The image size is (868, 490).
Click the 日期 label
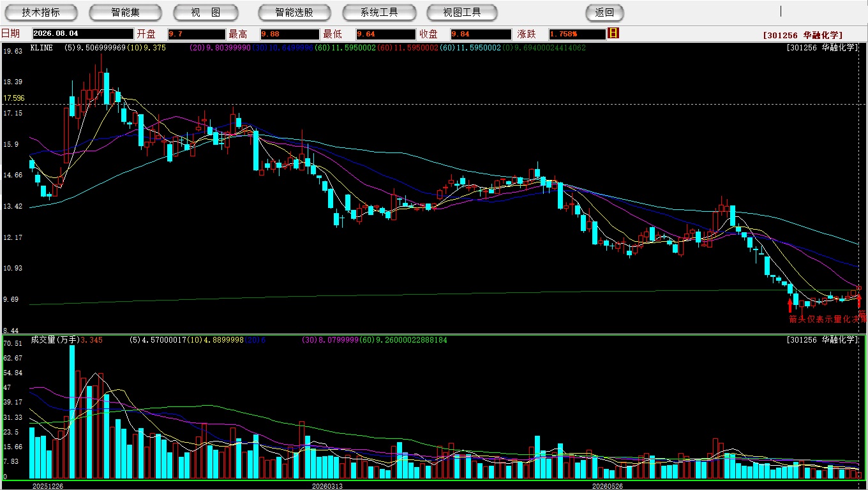point(10,34)
